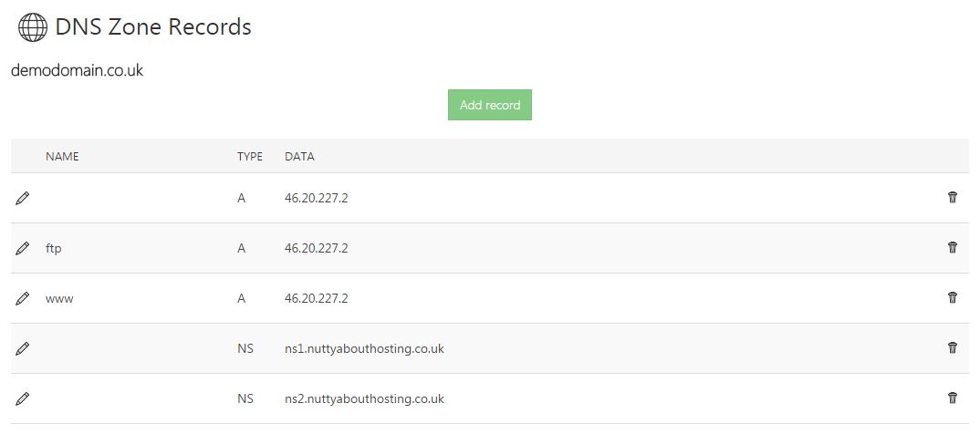The image size is (980, 434).
Task: Edit the ns2.nuttyabouthosting.co.uk NS record
Action: tap(23, 398)
